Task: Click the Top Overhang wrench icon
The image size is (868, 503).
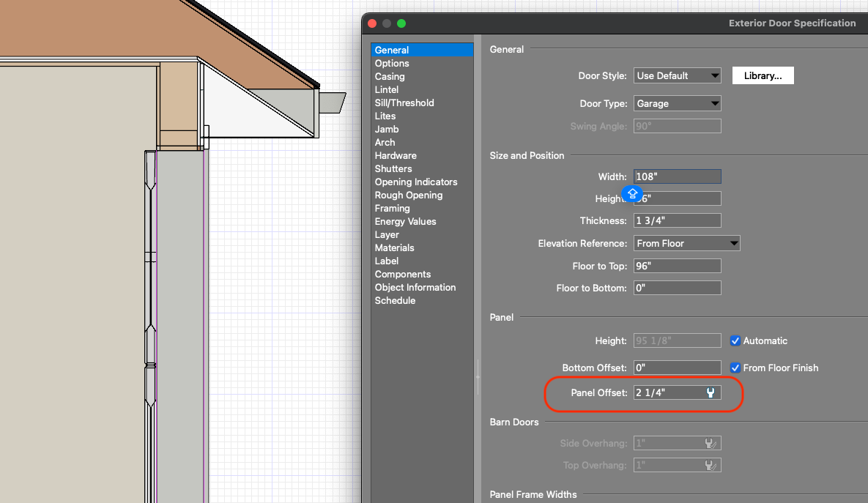Action: click(711, 465)
